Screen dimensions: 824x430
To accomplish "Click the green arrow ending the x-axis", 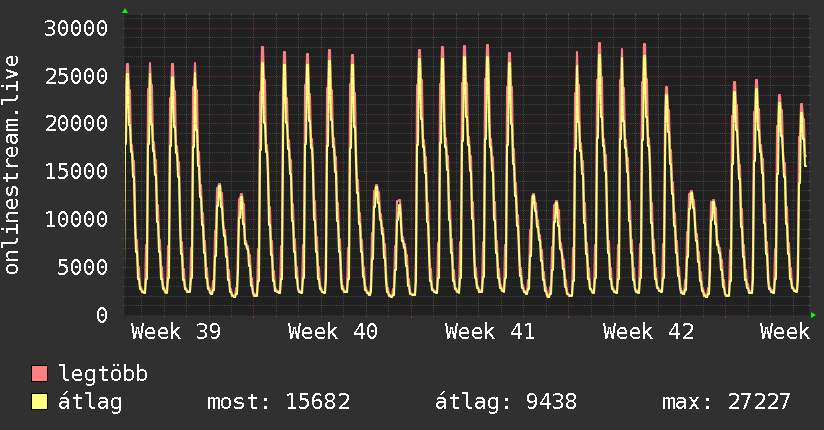I will click(x=813, y=315).
